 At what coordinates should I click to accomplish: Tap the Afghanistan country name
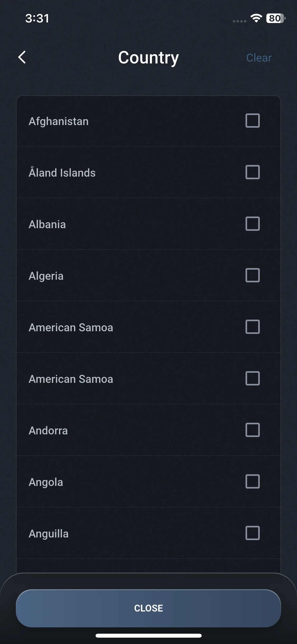[59, 121]
